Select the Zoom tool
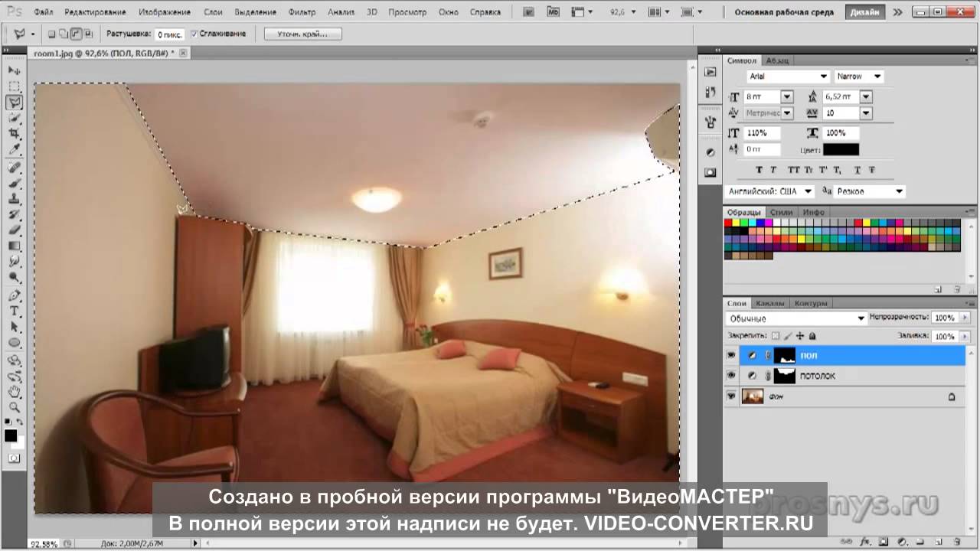 15,407
